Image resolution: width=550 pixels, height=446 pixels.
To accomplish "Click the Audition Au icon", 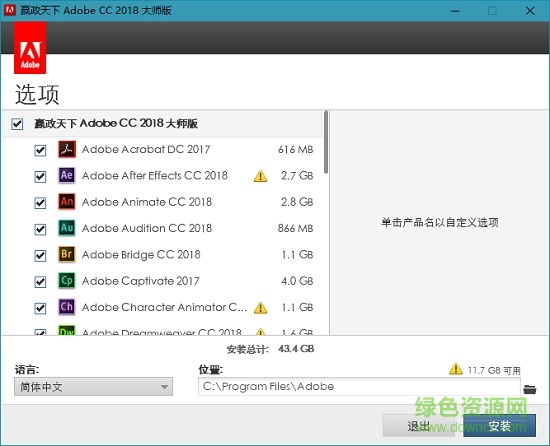I will click(67, 228).
